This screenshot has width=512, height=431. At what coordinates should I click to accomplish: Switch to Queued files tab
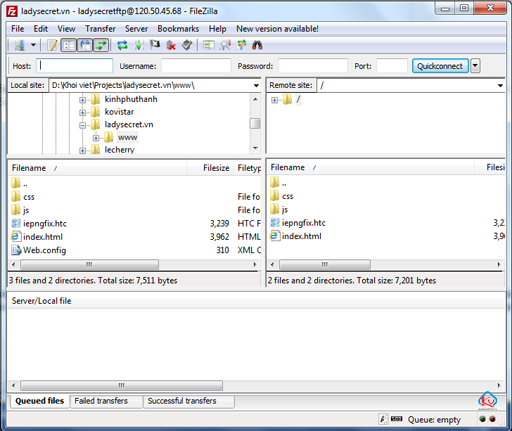tap(39, 401)
